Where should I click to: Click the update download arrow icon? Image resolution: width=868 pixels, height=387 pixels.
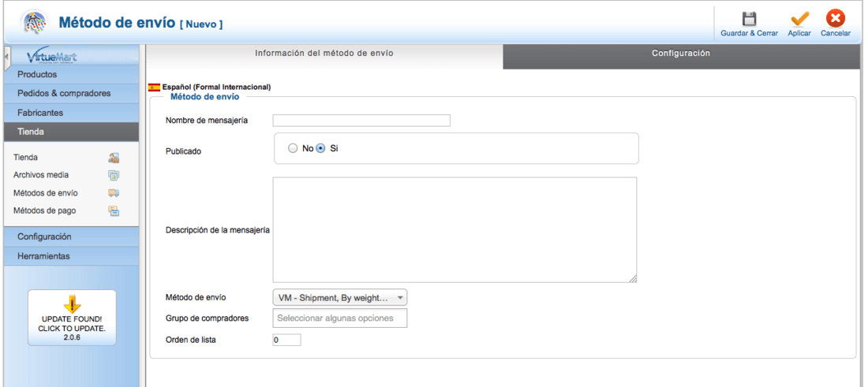pos(73,304)
